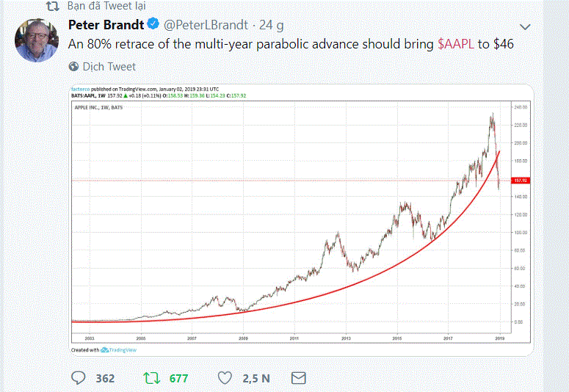
Task: Open the Apple stock chart image
Action: click(294, 220)
